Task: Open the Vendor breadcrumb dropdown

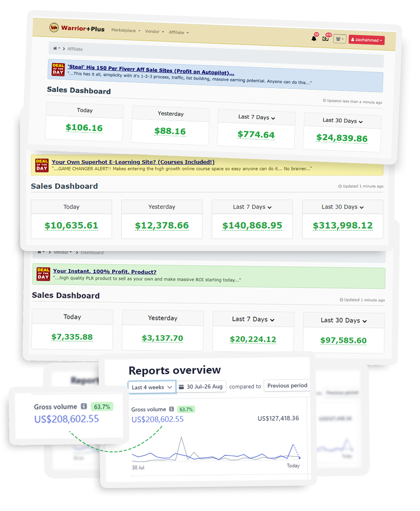Action: pos(63,252)
